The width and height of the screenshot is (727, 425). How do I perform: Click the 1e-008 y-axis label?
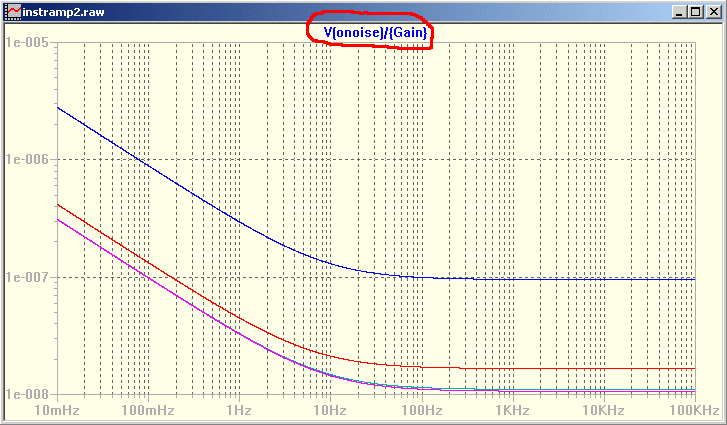(x=26, y=394)
